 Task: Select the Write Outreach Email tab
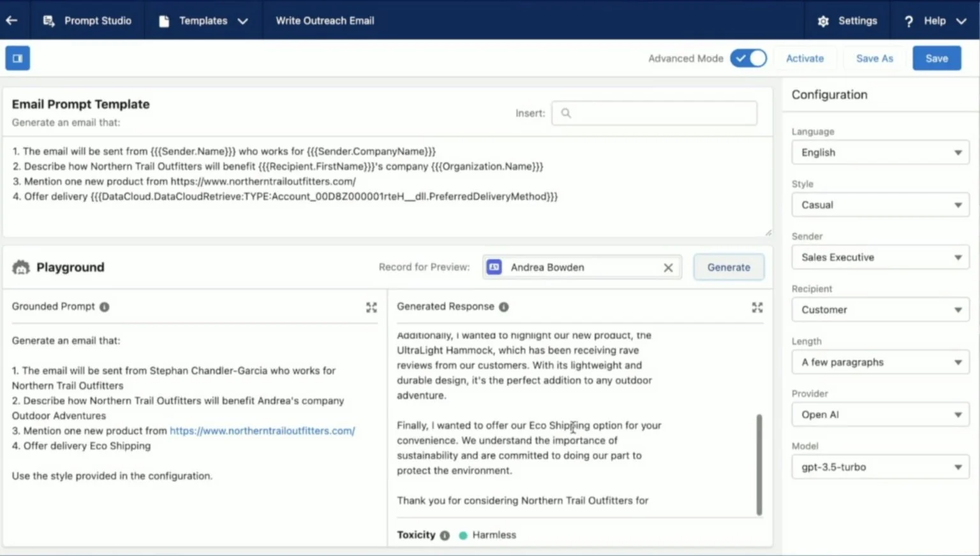pos(325,20)
